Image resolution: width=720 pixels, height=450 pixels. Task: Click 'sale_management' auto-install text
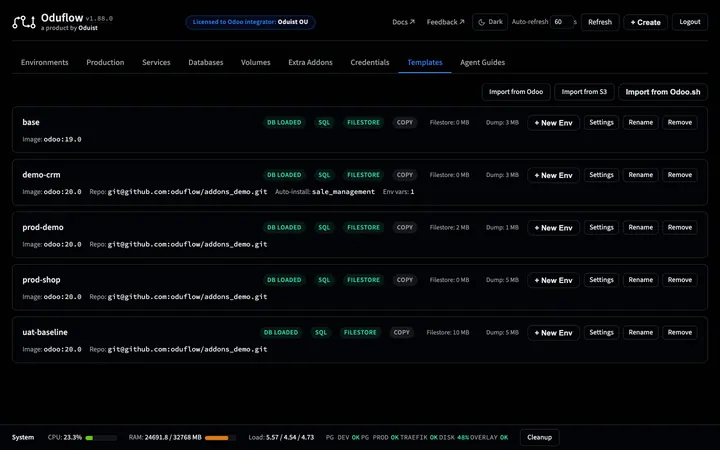point(343,191)
